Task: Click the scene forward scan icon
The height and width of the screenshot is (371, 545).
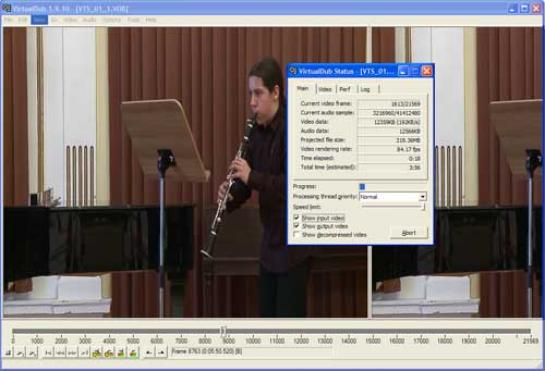Action: pyautogui.click(x=133, y=353)
